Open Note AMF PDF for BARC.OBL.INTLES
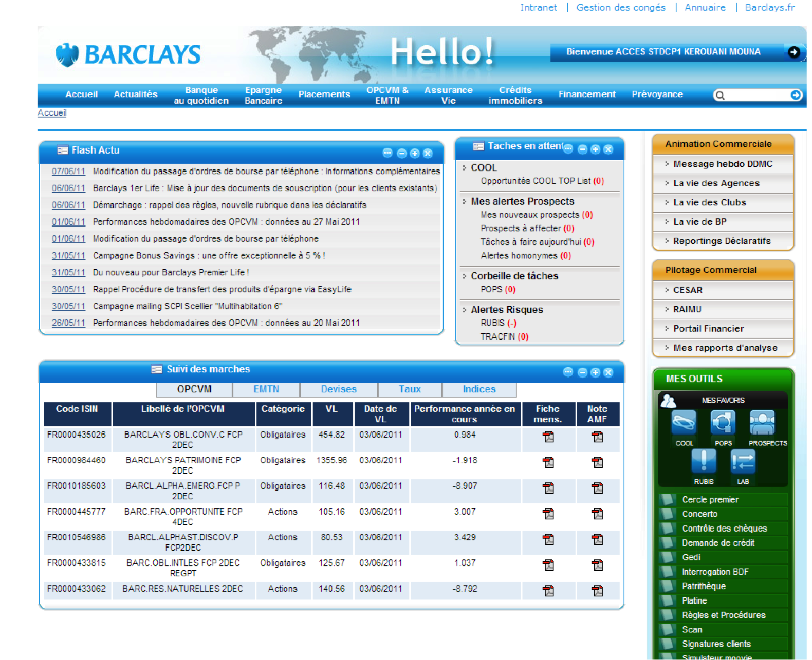The width and height of the screenshot is (812, 660). click(x=597, y=565)
